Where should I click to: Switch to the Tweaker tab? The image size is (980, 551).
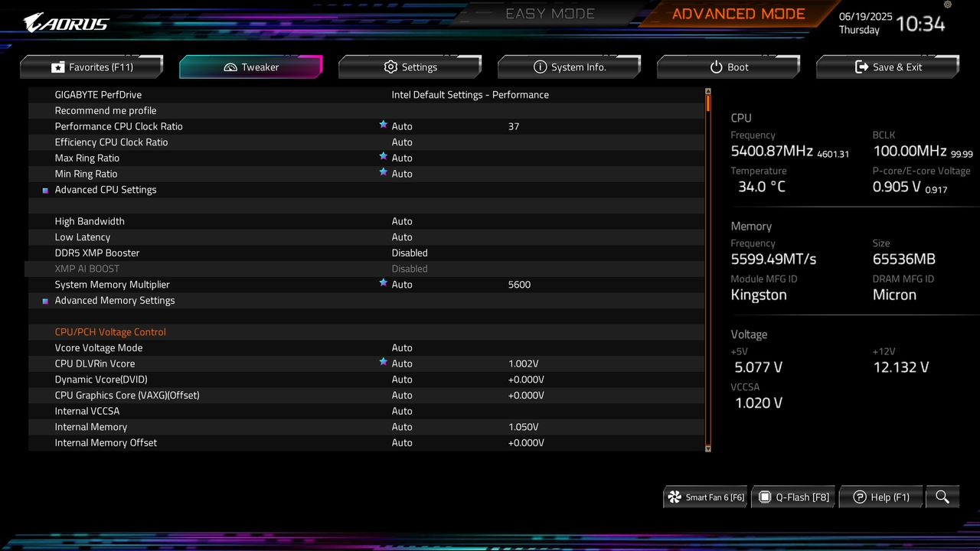tap(251, 67)
